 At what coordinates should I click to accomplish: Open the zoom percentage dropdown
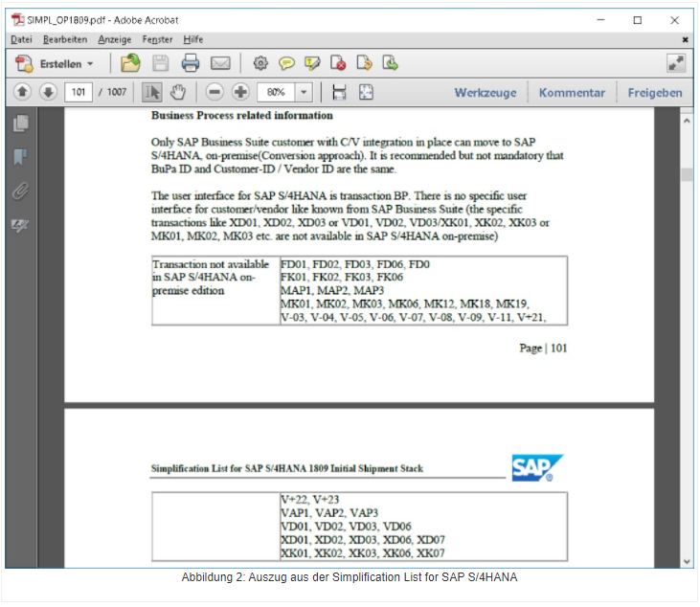pyautogui.click(x=305, y=93)
